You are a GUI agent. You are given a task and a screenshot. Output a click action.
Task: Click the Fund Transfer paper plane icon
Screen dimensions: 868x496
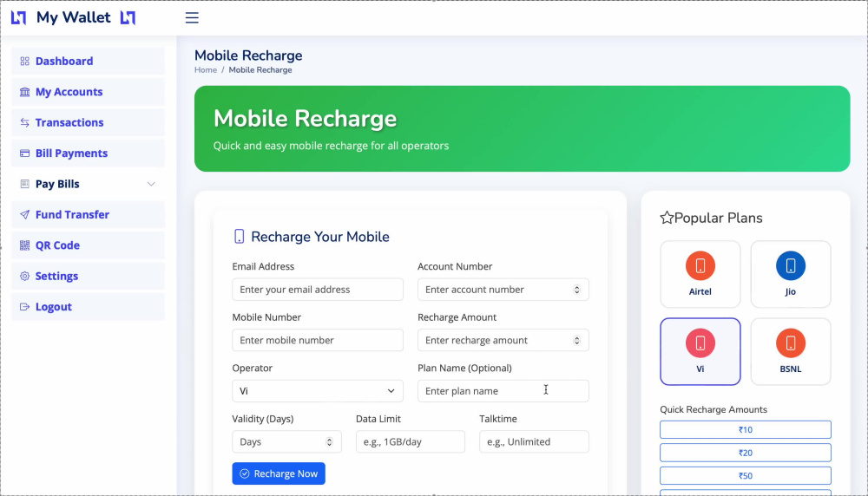click(x=25, y=214)
